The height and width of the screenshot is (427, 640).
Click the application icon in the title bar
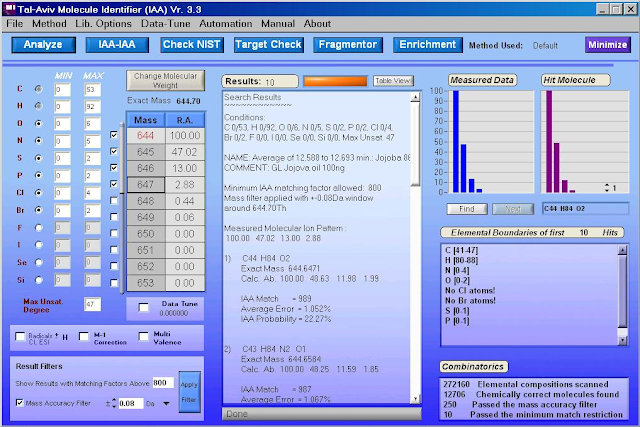(x=10, y=9)
